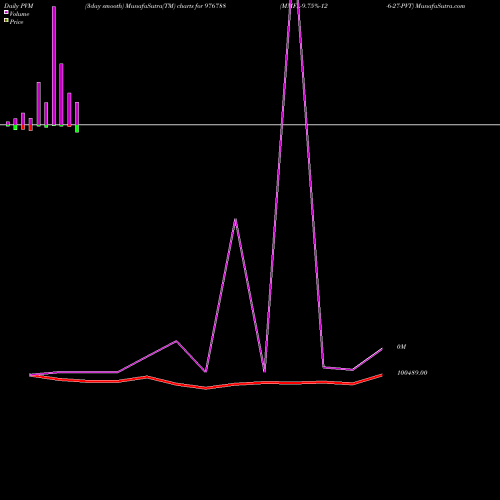500x500 pixels.
Task: Click the tallest magenta volume bar
Action: click(54, 66)
